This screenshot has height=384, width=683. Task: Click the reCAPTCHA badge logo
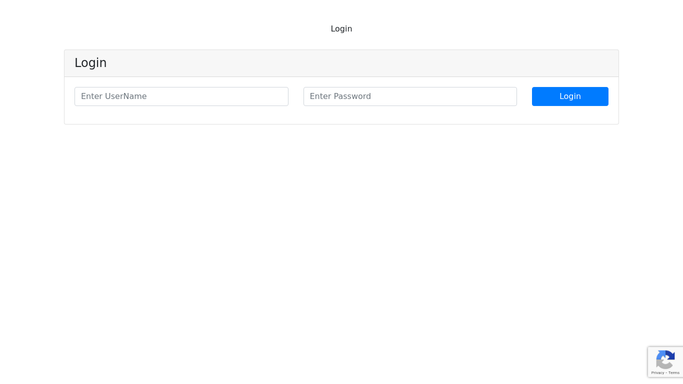(666, 360)
